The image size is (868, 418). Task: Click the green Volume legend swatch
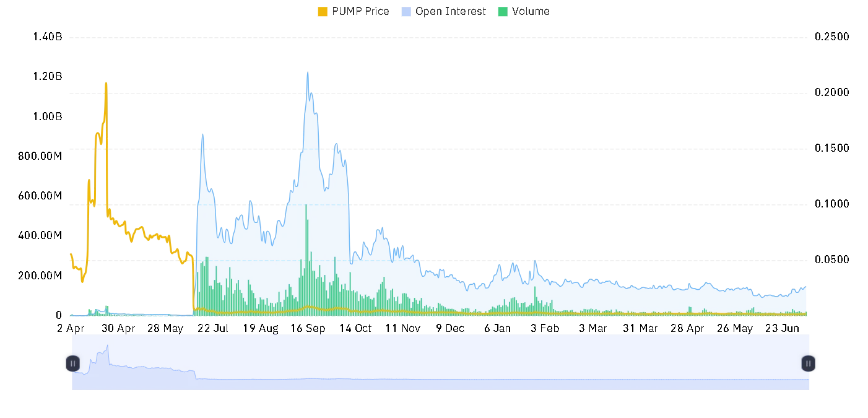[x=503, y=11]
